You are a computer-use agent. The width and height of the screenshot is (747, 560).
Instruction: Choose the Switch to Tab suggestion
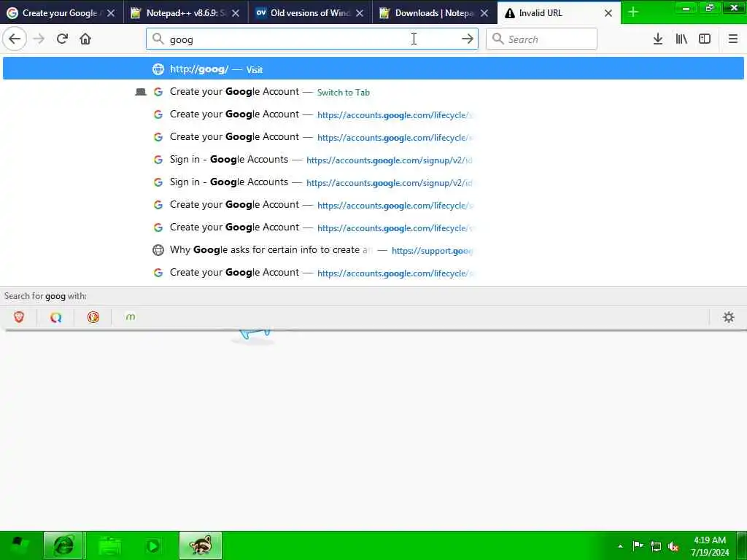(373, 92)
